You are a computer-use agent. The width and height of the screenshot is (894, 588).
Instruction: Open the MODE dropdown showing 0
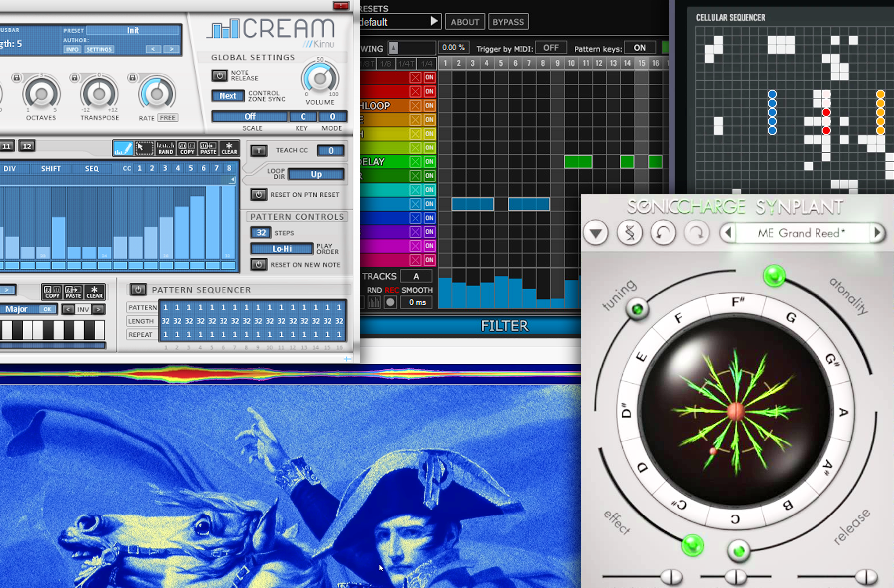(332, 117)
